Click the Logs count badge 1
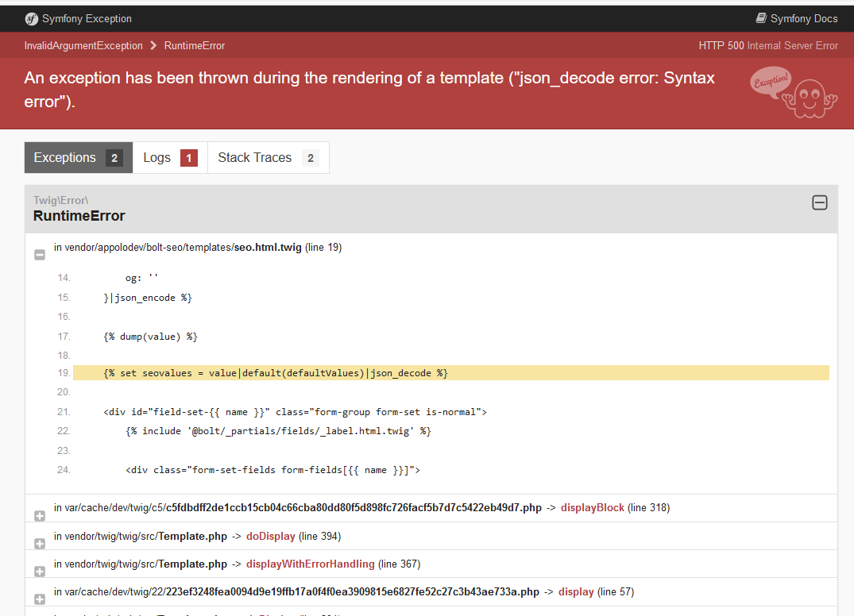 tap(189, 158)
